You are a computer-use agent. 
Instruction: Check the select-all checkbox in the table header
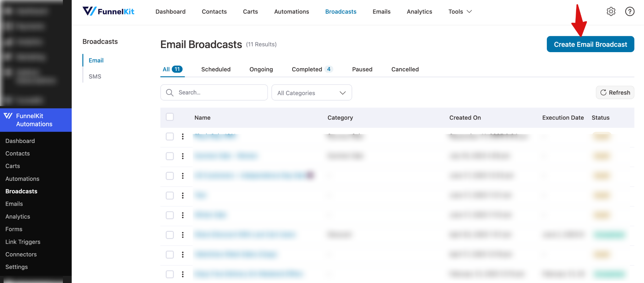coord(169,117)
